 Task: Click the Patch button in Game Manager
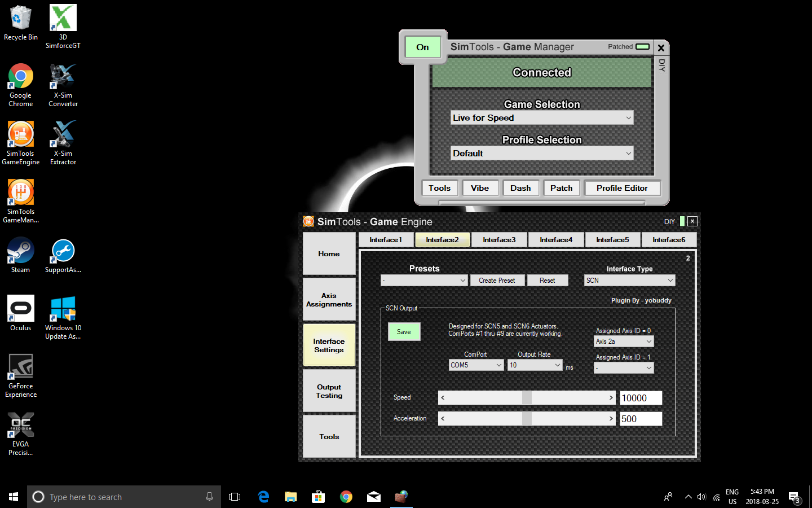point(562,188)
